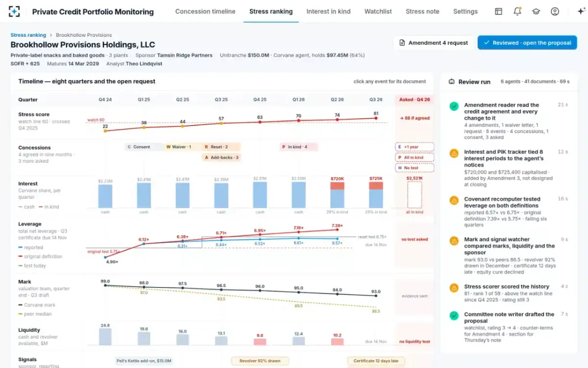Image resolution: width=588 pixels, height=368 pixels.
Task: Click Brookhollow Provisions Holdings, LLC heading
Action: click(83, 45)
